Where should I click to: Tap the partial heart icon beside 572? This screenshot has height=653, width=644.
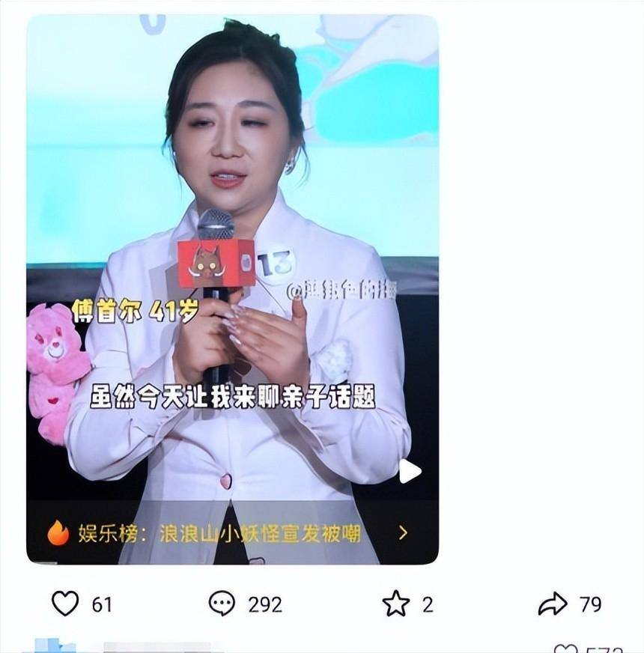click(x=565, y=649)
